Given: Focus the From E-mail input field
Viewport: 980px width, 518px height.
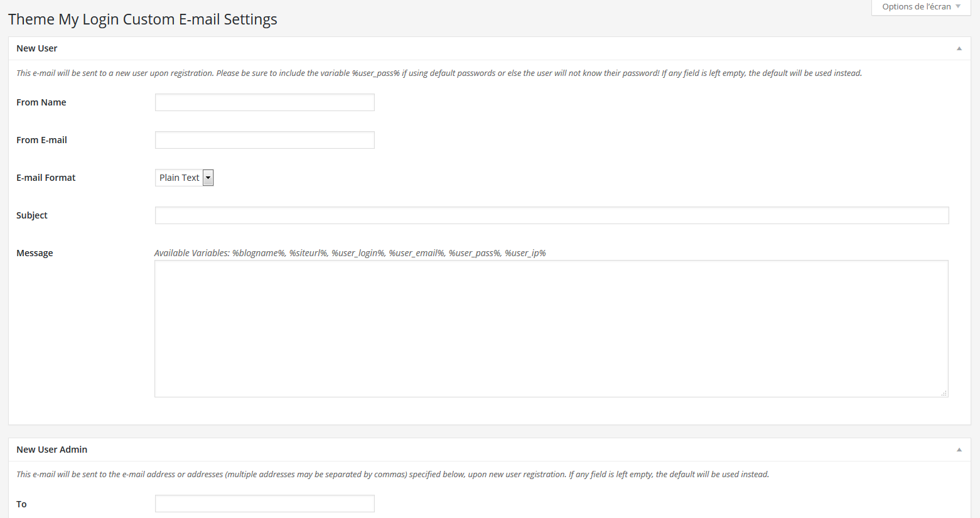Looking at the screenshot, I should click(265, 140).
